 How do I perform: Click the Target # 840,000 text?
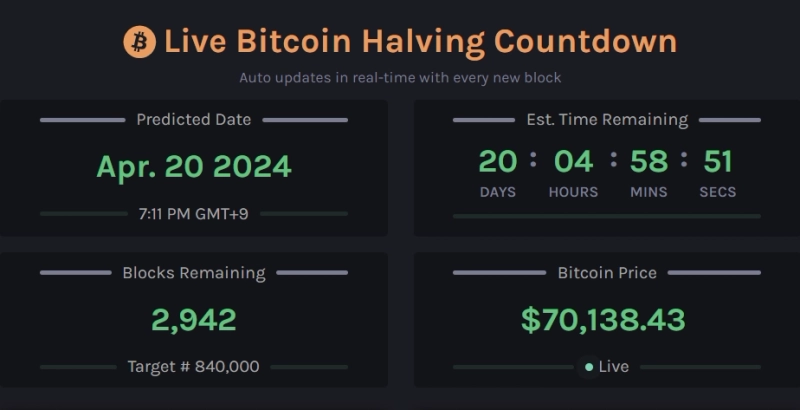tap(194, 367)
